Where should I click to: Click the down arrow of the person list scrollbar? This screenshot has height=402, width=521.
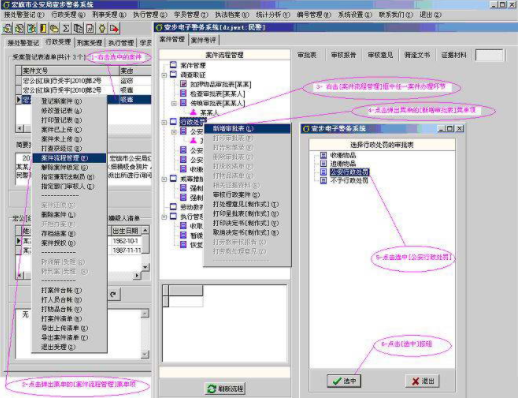(x=145, y=267)
